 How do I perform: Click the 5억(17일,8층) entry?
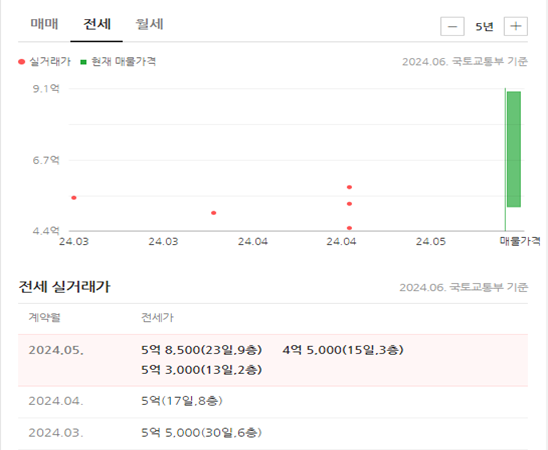click(x=182, y=401)
